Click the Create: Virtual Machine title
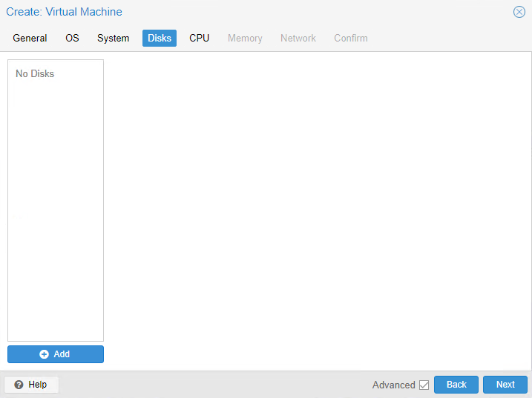 tap(64, 12)
